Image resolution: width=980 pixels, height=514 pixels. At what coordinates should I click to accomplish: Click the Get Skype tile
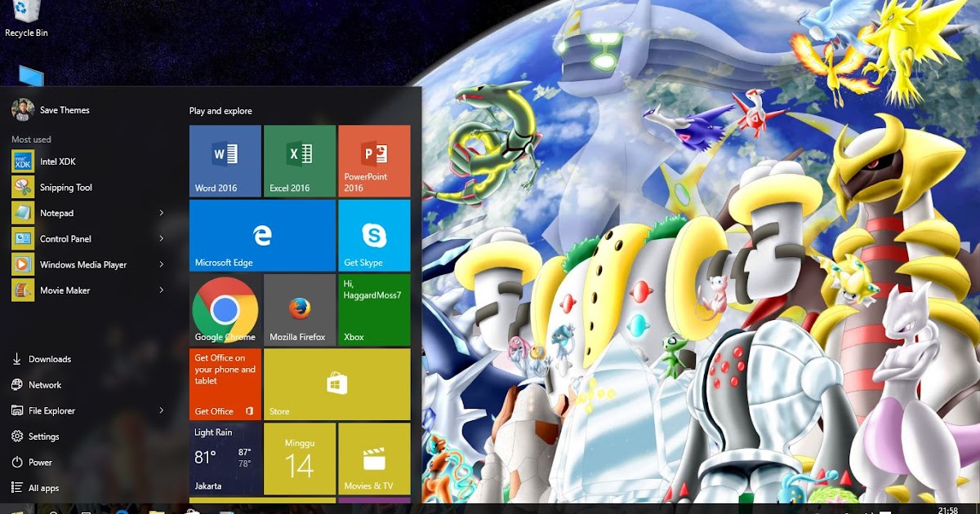[374, 235]
